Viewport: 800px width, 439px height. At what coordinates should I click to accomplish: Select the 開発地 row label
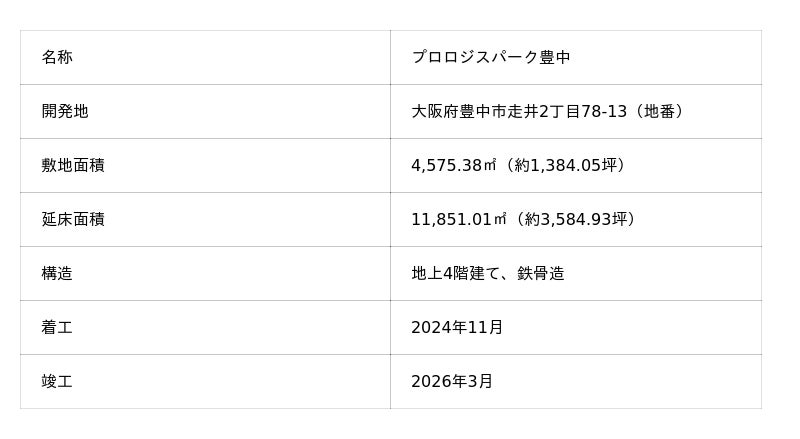point(65,111)
